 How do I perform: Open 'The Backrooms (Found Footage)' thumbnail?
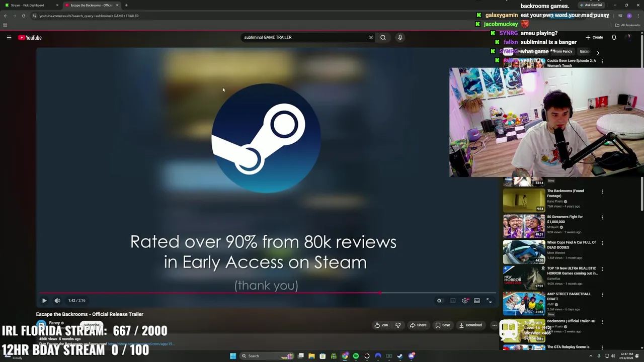tap(524, 200)
